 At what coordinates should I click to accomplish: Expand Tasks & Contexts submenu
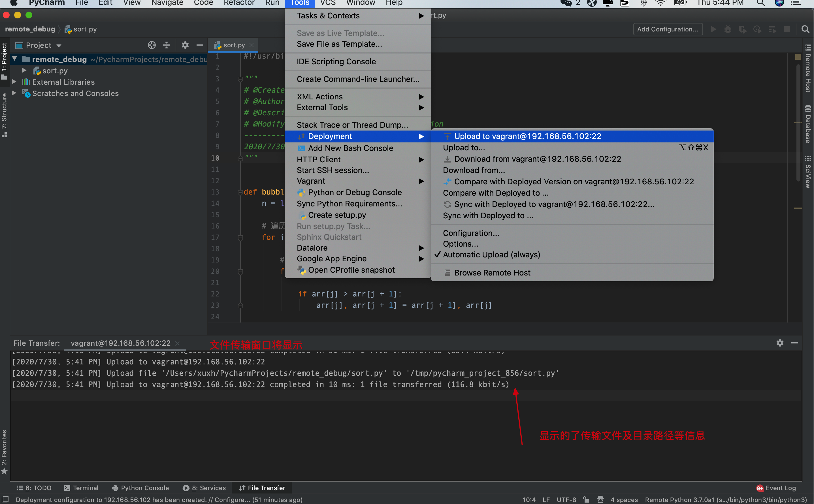click(358, 16)
